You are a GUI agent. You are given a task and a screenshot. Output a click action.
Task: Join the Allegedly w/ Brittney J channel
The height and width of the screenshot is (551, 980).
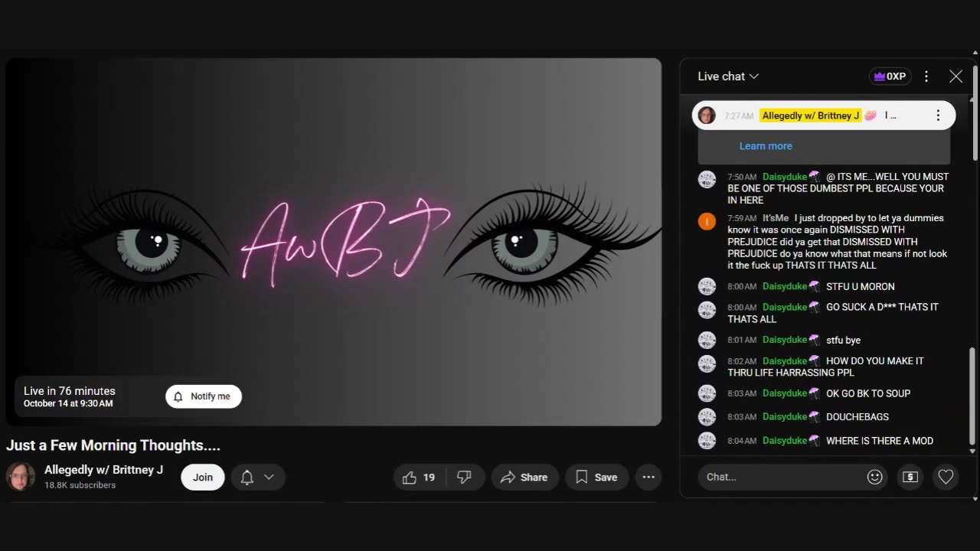[203, 478]
